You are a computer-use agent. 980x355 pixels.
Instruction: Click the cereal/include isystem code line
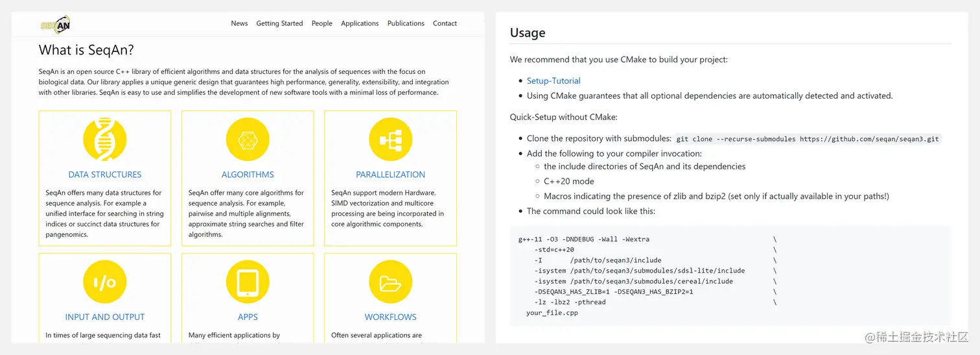634,282
